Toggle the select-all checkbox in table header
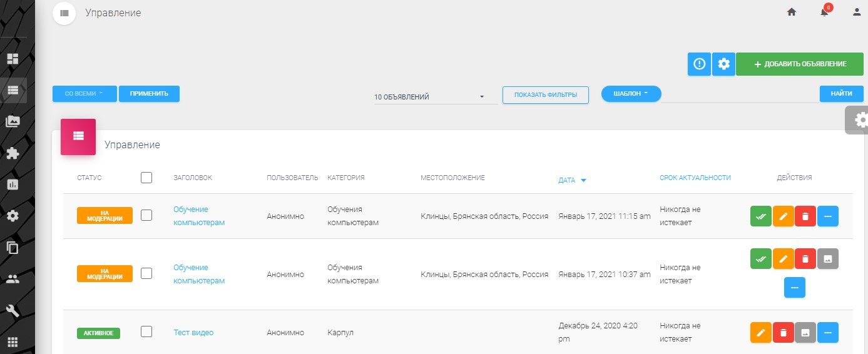Viewport: 868px width, 354px height. (x=146, y=178)
